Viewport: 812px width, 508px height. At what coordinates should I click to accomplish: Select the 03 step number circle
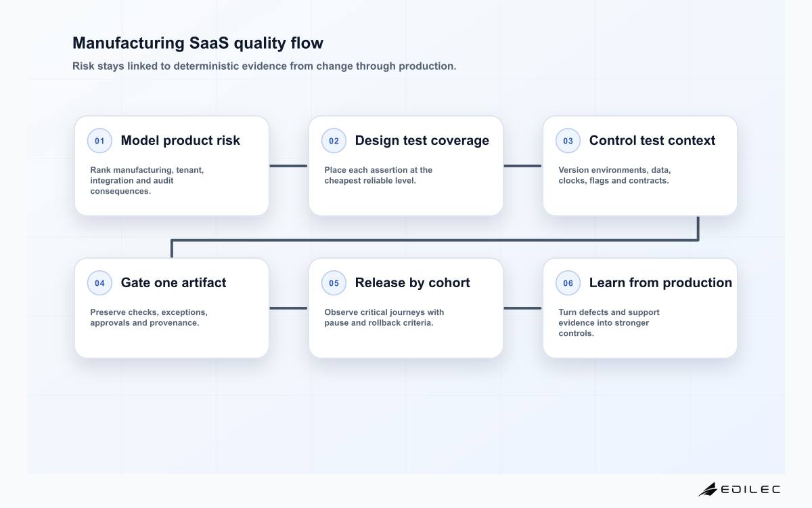[x=568, y=141]
